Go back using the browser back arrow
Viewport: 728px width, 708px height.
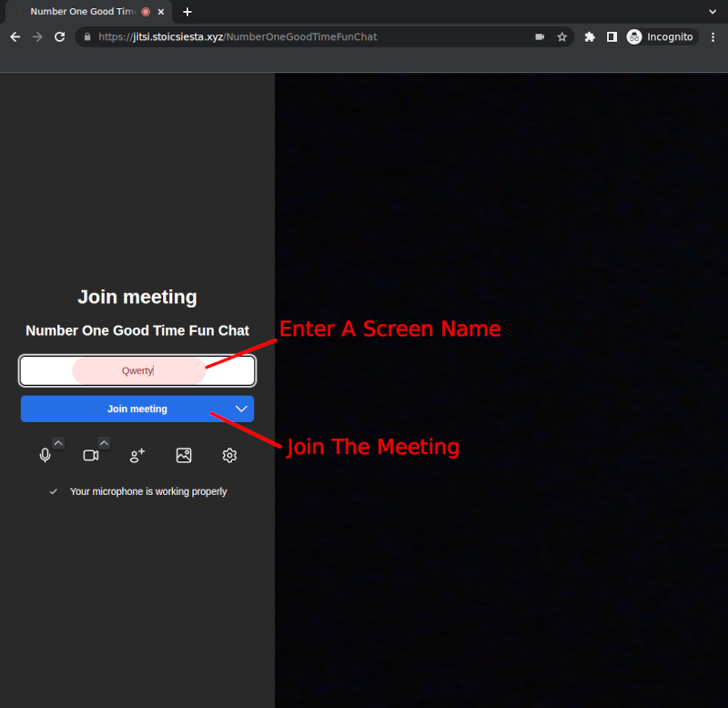pos(15,37)
